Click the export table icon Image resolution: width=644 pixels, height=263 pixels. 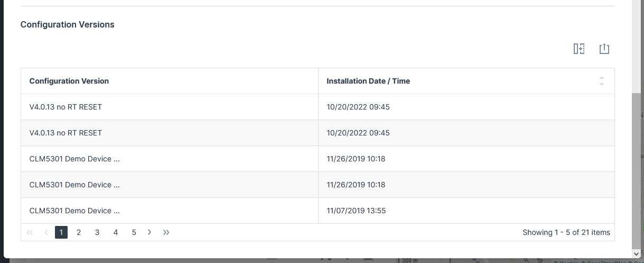coord(604,49)
